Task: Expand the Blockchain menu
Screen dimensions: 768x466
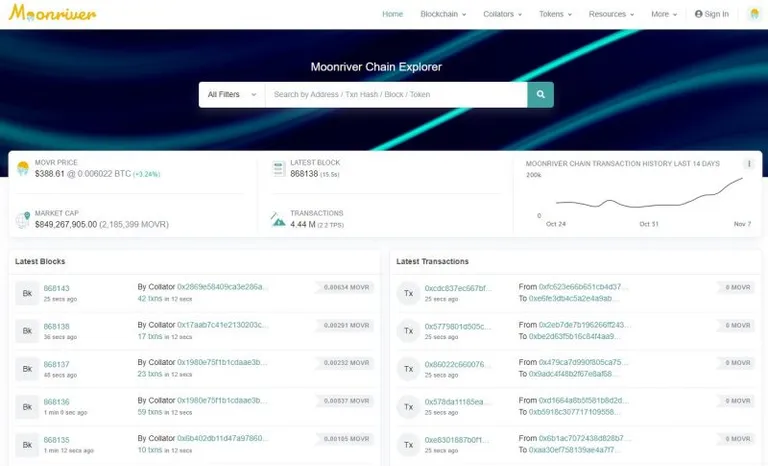Action: coord(443,14)
